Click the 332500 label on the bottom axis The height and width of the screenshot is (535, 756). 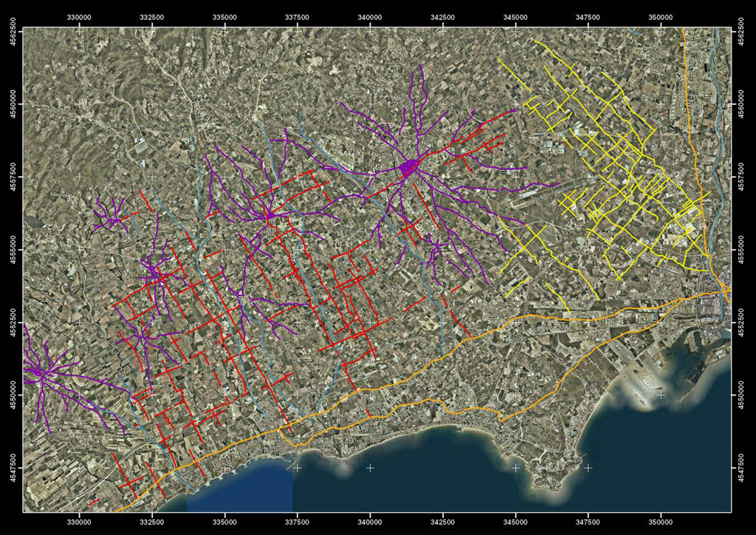click(152, 521)
